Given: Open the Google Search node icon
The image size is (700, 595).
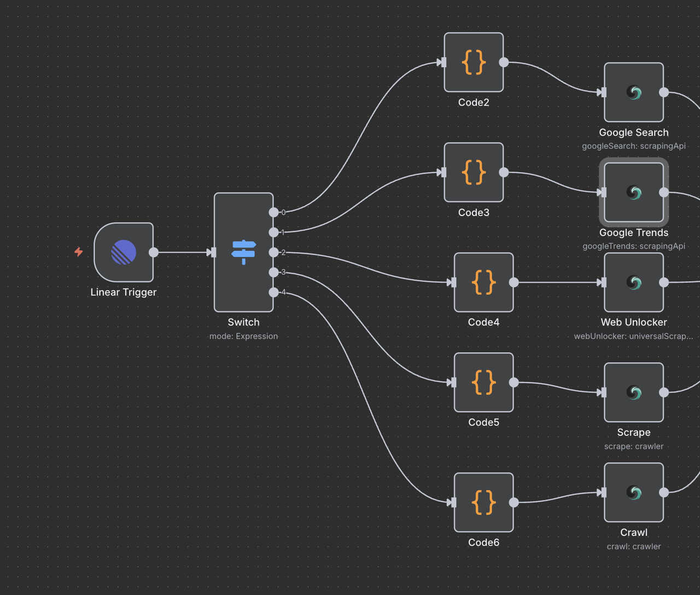Looking at the screenshot, I should pos(634,92).
